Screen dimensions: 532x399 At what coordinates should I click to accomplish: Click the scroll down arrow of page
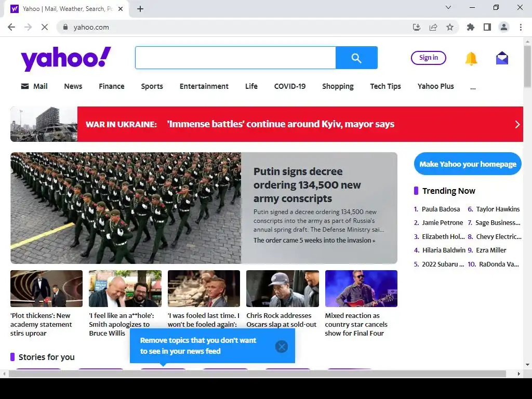point(527,365)
